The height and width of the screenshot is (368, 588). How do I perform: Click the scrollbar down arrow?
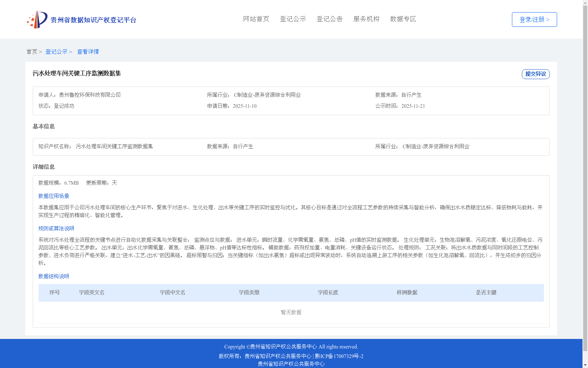(585, 365)
